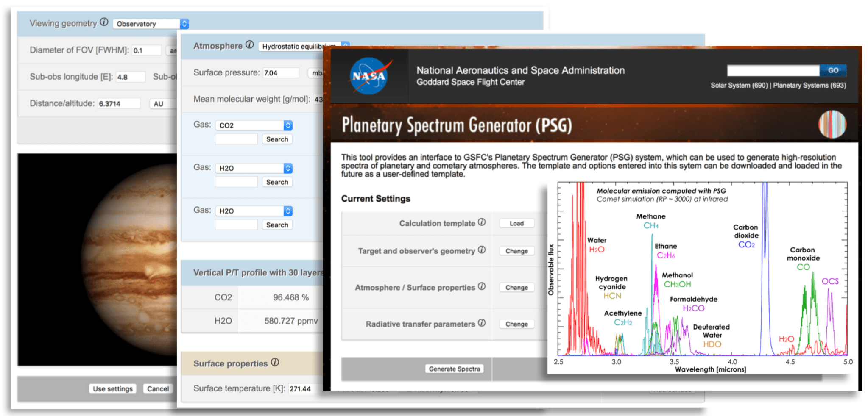The height and width of the screenshot is (416, 868).
Task: Click Search under the first H2O gas
Action: [x=277, y=182]
